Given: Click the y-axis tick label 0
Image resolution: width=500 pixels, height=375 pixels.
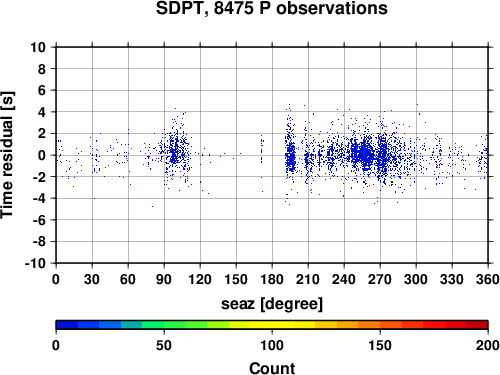Looking at the screenshot, I should [x=42, y=155].
